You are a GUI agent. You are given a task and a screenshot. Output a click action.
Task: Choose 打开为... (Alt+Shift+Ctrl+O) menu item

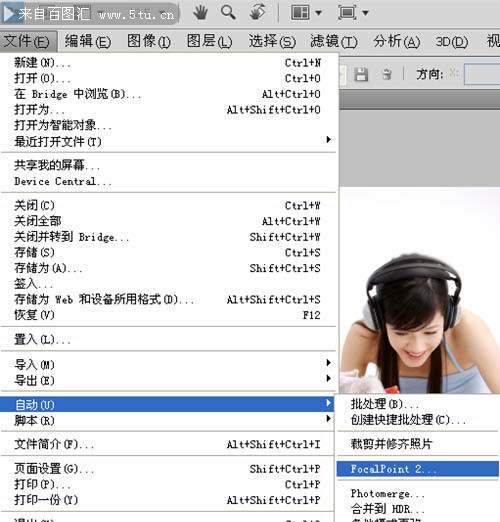tap(168, 110)
